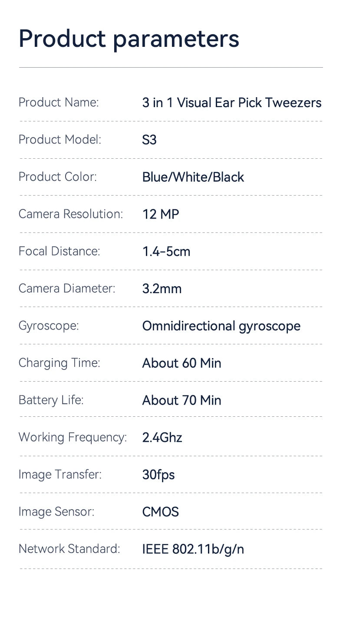Viewport: 343px width, 644px height.
Task: Select the "Product Name:" label
Action: point(59,103)
